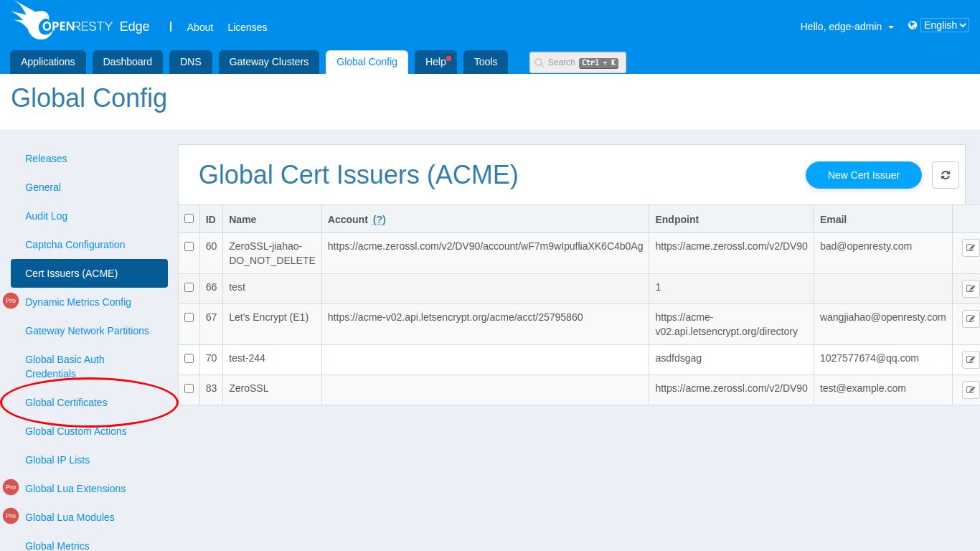Open Audit Log settings
This screenshot has height=551, width=980.
point(46,216)
